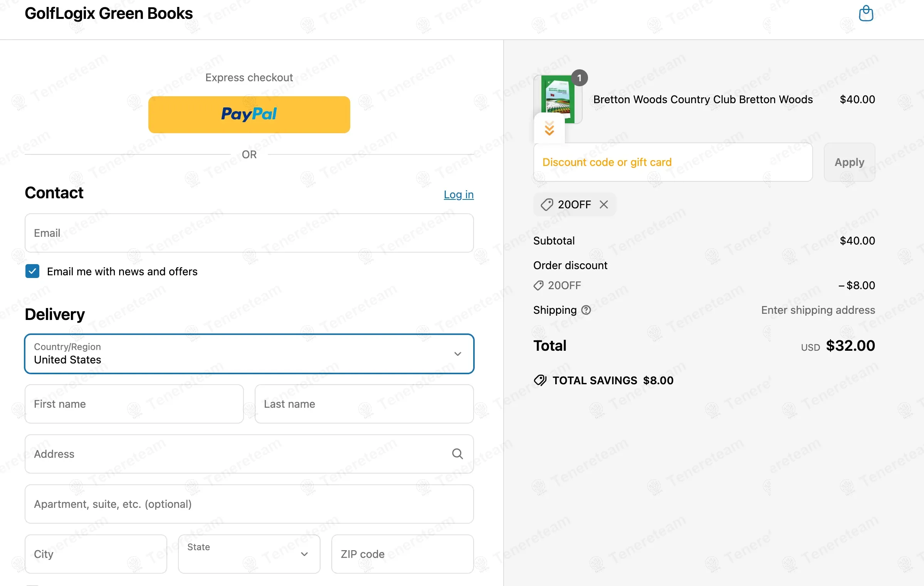
Task: Apply the discount code button
Action: tap(850, 162)
